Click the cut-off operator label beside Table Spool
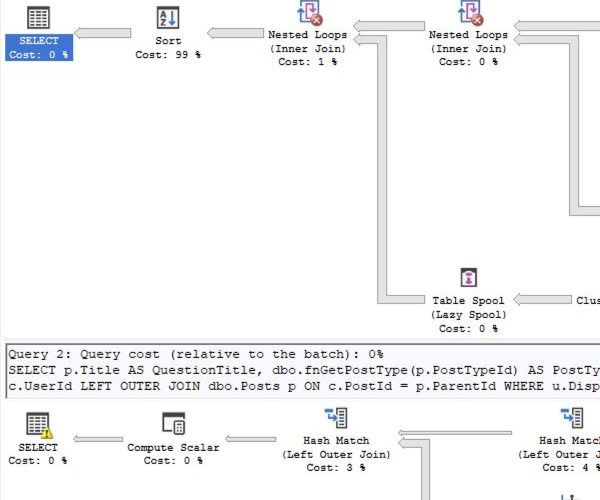 pos(588,300)
